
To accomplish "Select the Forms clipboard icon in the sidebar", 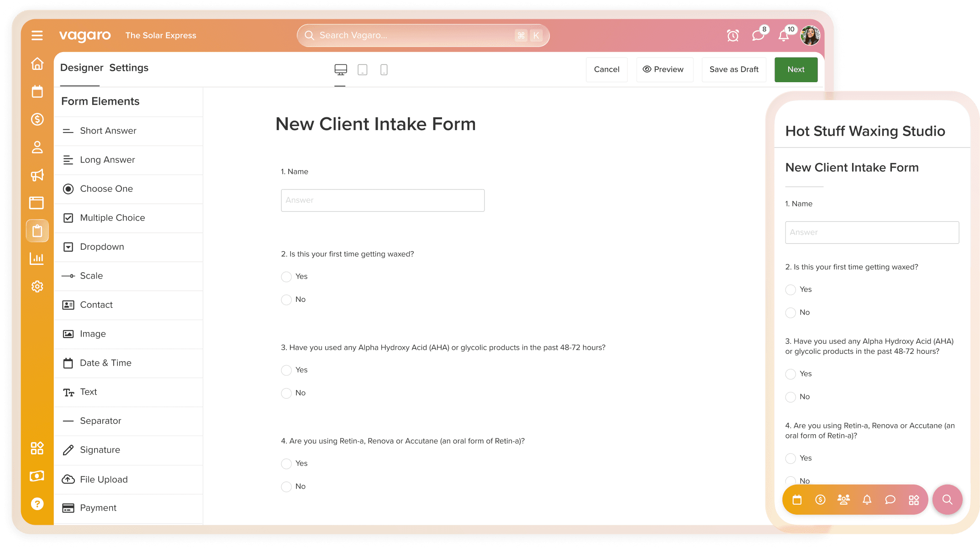I will click(37, 231).
